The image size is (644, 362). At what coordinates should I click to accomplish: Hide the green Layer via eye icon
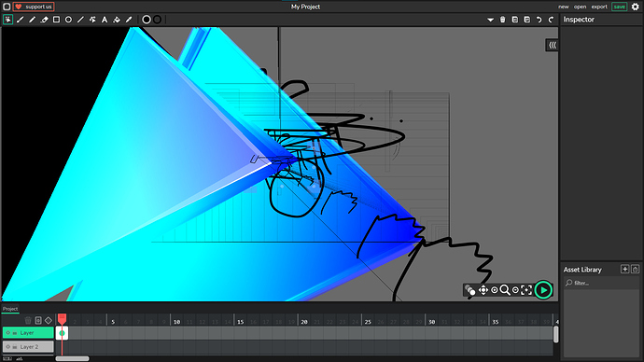[7, 333]
